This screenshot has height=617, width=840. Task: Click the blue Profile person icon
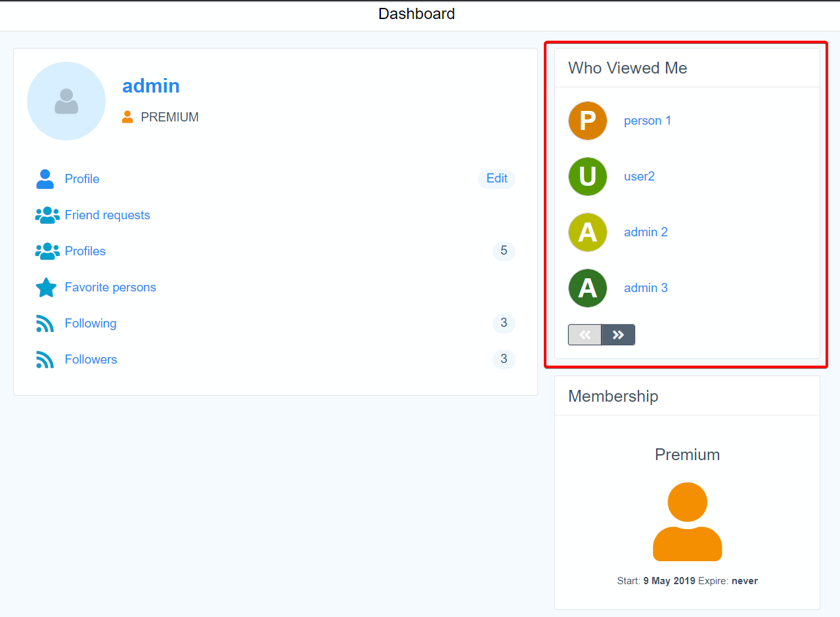point(45,179)
